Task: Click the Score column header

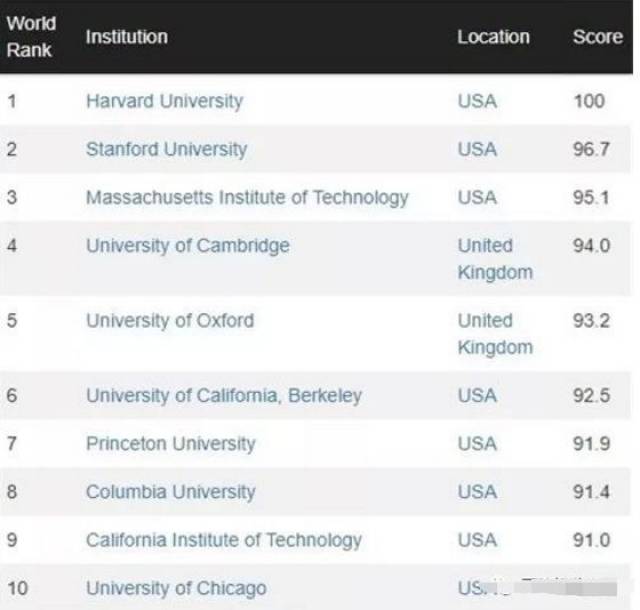Action: click(x=597, y=37)
